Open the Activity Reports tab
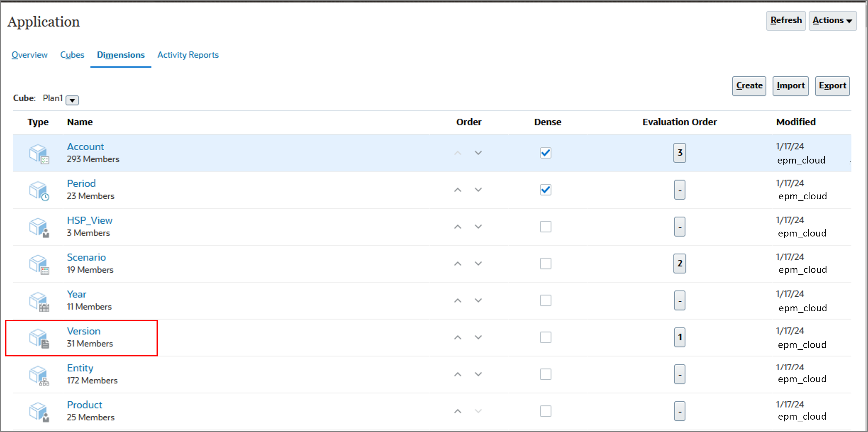This screenshot has height=432, width=868. (x=188, y=55)
